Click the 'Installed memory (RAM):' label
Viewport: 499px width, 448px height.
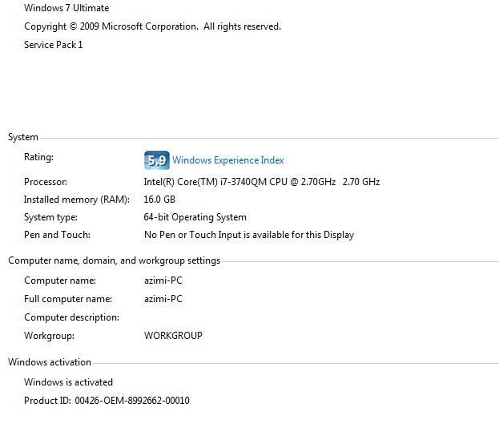(x=77, y=200)
